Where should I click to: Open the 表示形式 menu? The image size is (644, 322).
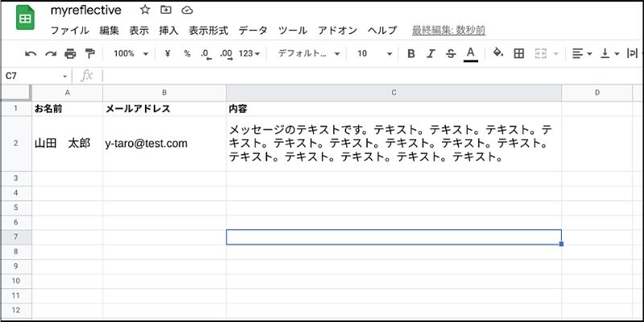coord(208,31)
